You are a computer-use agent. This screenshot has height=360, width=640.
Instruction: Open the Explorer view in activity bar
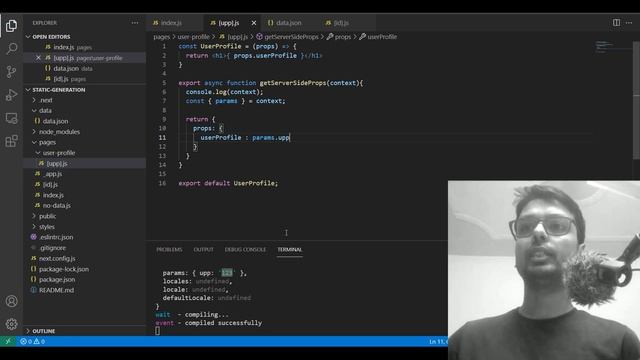click(x=11, y=26)
